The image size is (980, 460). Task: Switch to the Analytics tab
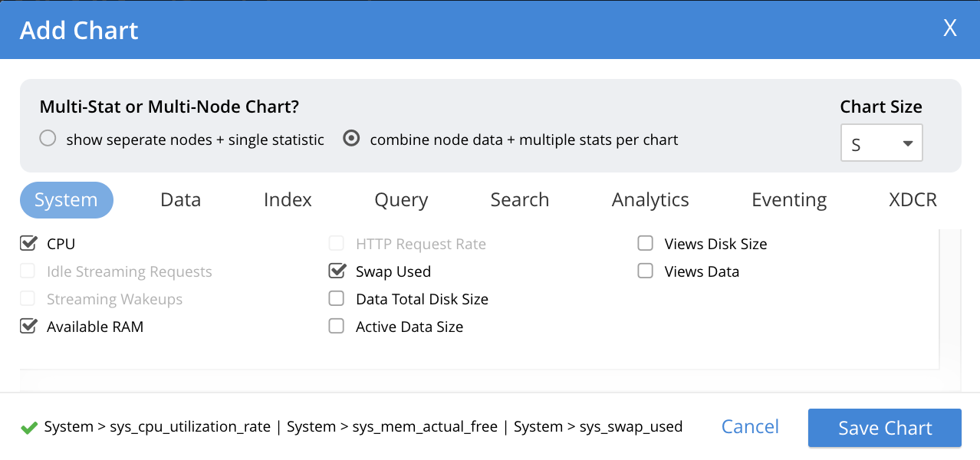pos(650,200)
